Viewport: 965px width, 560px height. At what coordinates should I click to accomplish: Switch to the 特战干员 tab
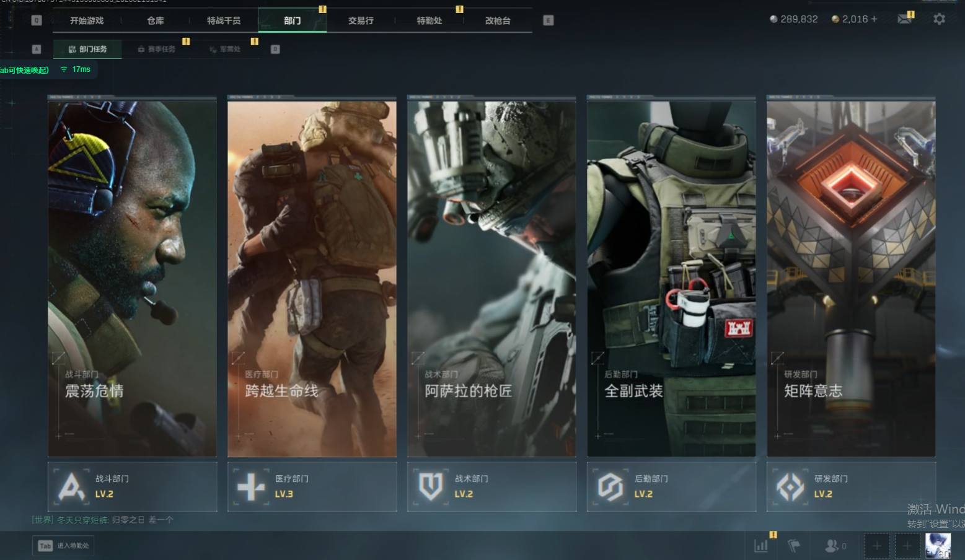(224, 20)
